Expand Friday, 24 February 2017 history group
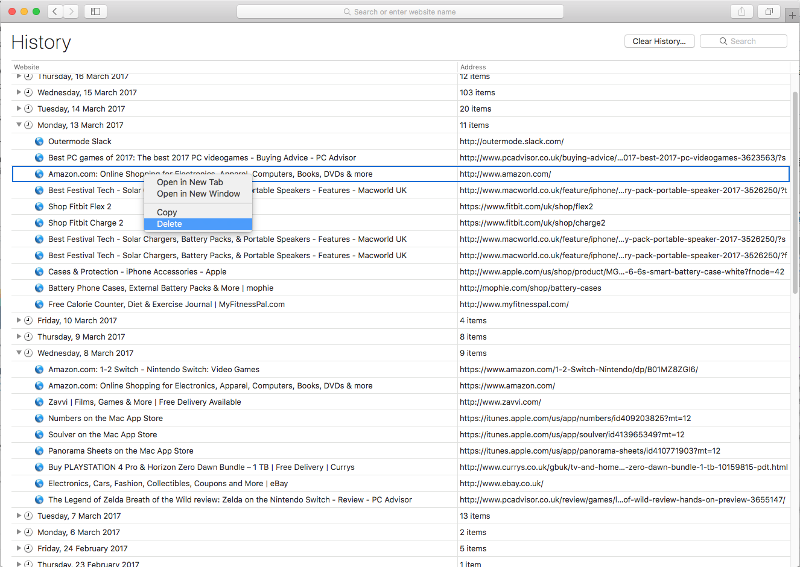This screenshot has width=800, height=567. pyautogui.click(x=19, y=549)
